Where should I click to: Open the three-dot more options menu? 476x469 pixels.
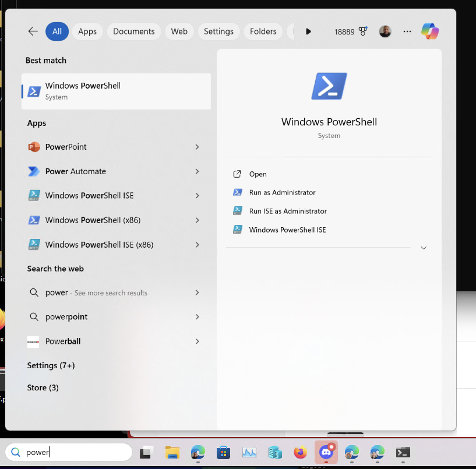point(407,31)
